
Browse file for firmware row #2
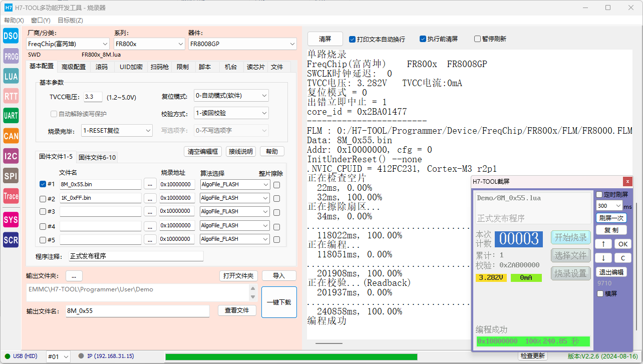pos(150,198)
